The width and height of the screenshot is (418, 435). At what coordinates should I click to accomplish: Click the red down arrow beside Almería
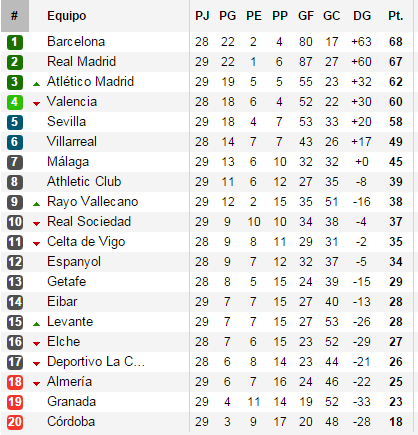click(37, 384)
